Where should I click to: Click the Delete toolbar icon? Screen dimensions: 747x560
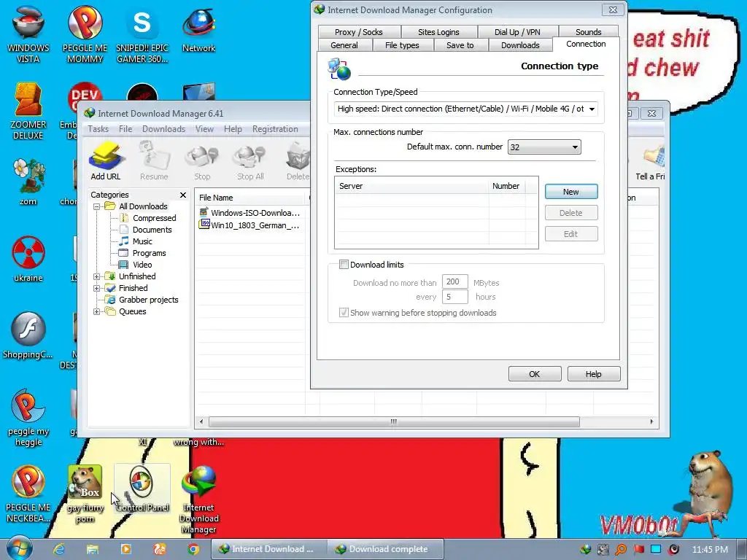(x=298, y=161)
